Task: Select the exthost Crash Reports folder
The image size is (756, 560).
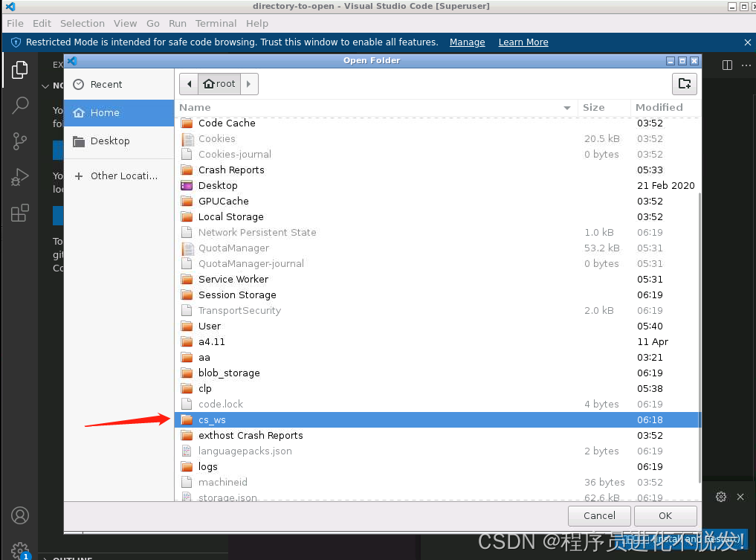Action: click(437, 435)
